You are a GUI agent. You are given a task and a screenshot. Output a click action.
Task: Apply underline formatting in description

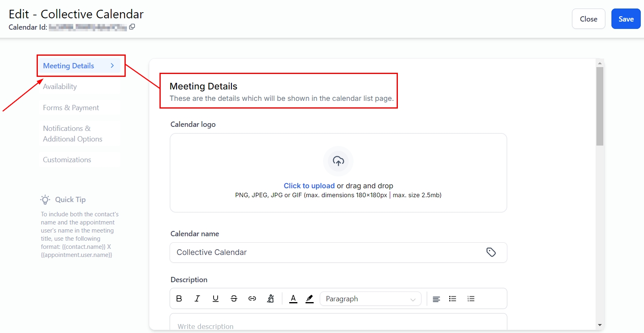216,298
